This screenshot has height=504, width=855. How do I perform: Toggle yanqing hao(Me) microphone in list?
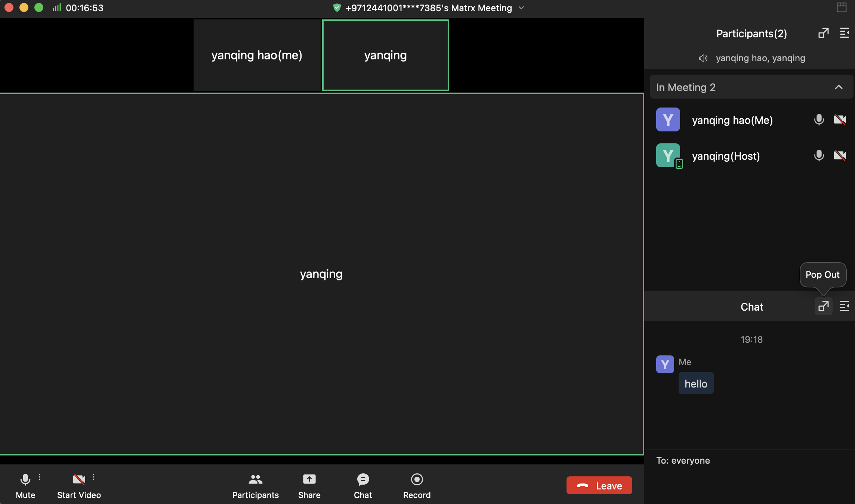pos(819,120)
